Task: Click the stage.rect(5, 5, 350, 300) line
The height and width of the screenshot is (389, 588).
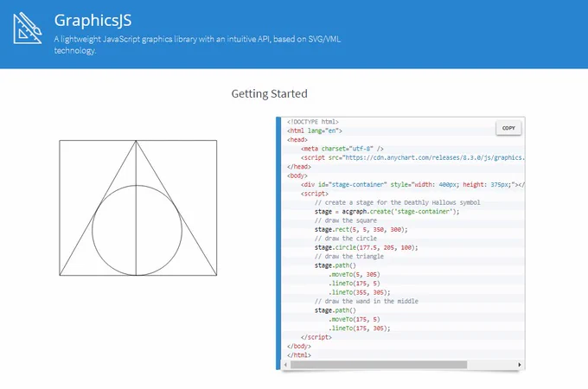Action: pyautogui.click(x=361, y=230)
